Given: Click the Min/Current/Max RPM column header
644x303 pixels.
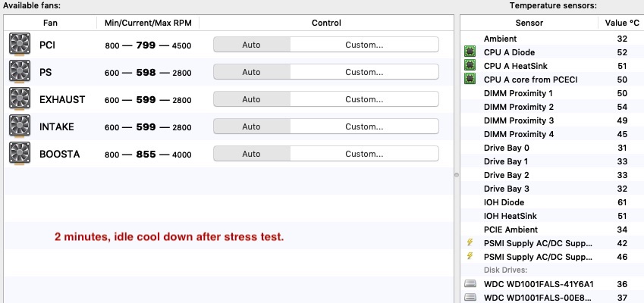Looking at the screenshot, I should pos(148,23).
